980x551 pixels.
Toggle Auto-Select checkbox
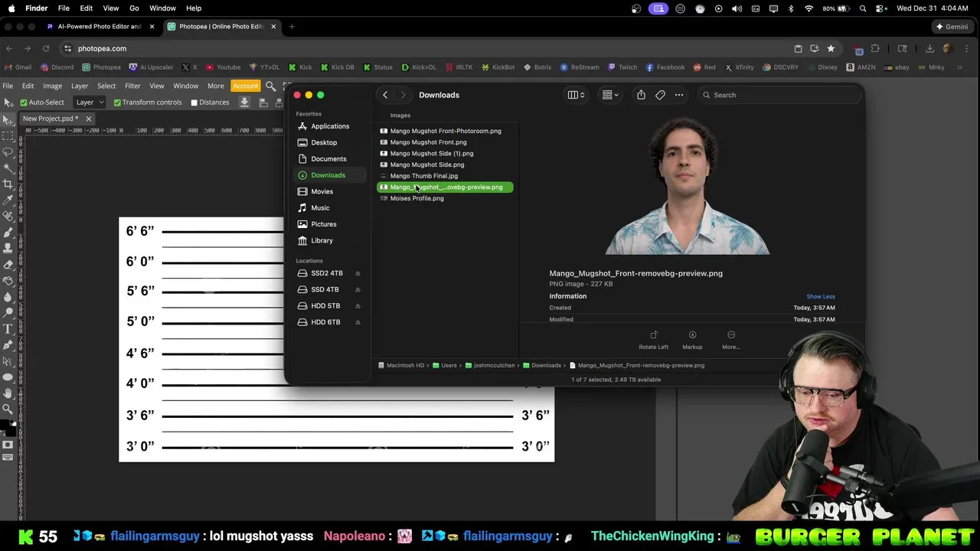pyautogui.click(x=24, y=103)
